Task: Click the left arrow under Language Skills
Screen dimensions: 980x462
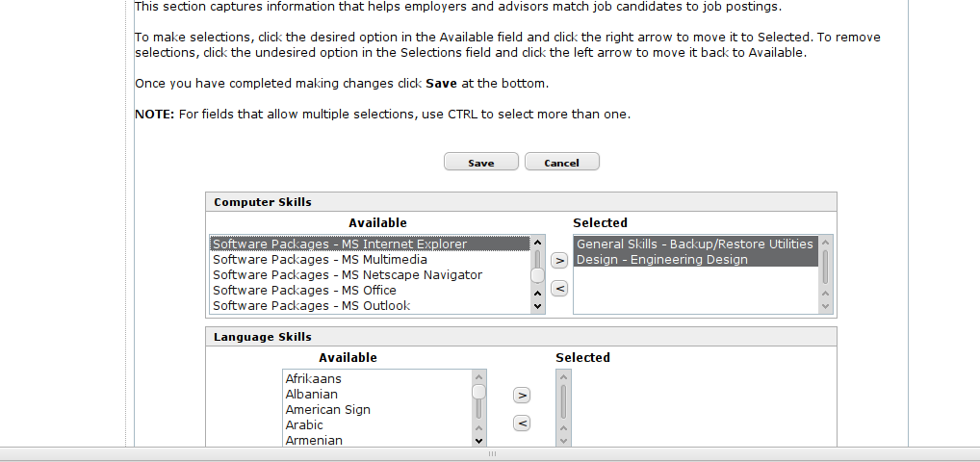Action: point(522,423)
